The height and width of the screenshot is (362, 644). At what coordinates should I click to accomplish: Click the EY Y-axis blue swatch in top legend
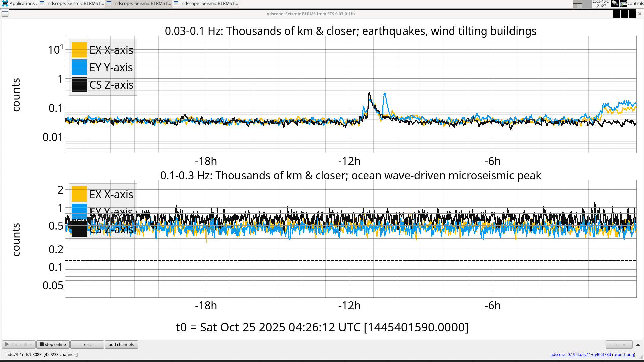point(79,67)
